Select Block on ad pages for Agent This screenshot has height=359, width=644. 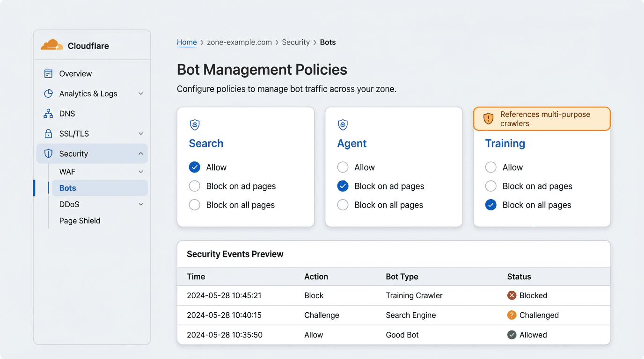pyautogui.click(x=343, y=186)
